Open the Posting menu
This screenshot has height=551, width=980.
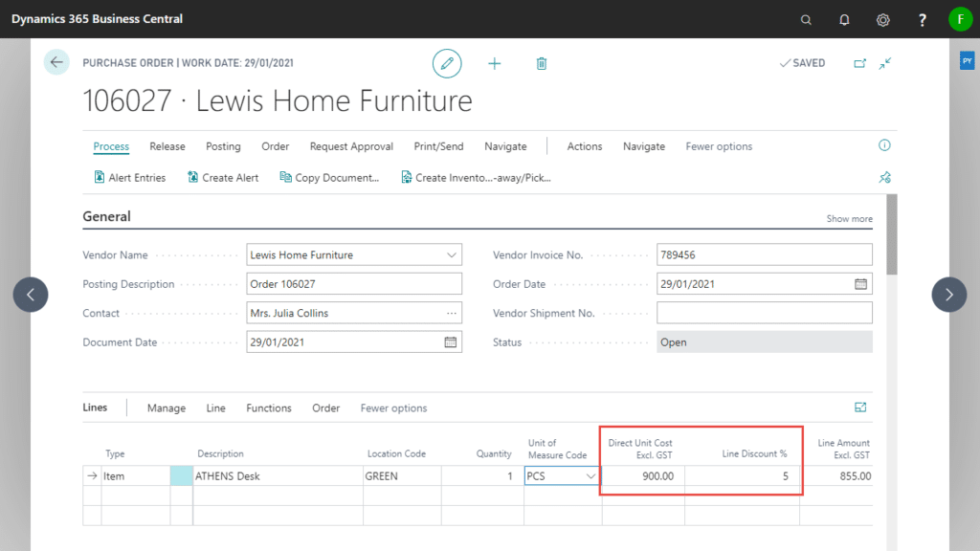223,146
